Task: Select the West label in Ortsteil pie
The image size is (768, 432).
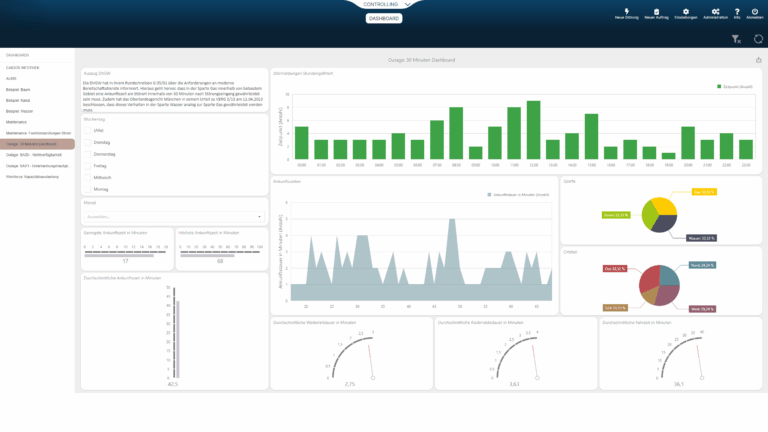Action: 702,309
